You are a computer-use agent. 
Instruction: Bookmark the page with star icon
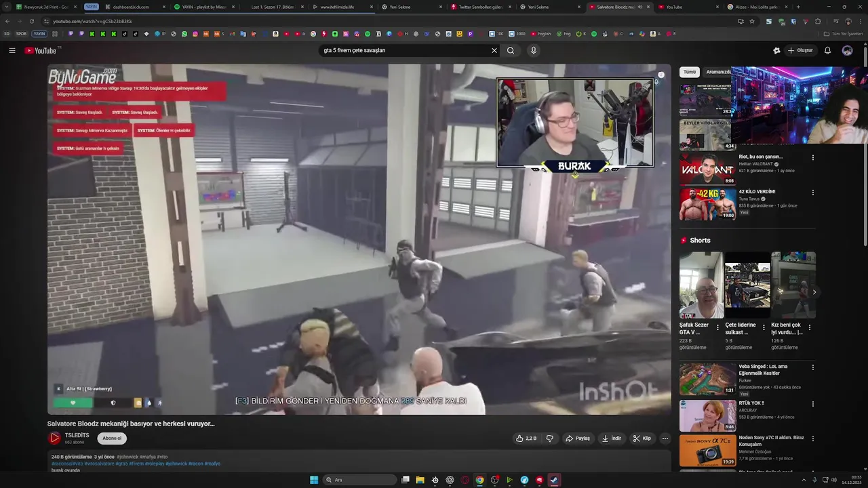(752, 21)
